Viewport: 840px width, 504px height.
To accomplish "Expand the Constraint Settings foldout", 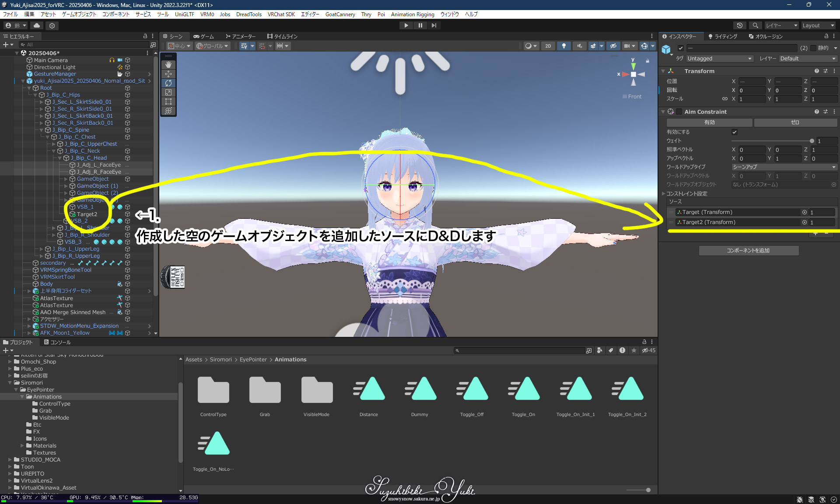I will pyautogui.click(x=663, y=193).
